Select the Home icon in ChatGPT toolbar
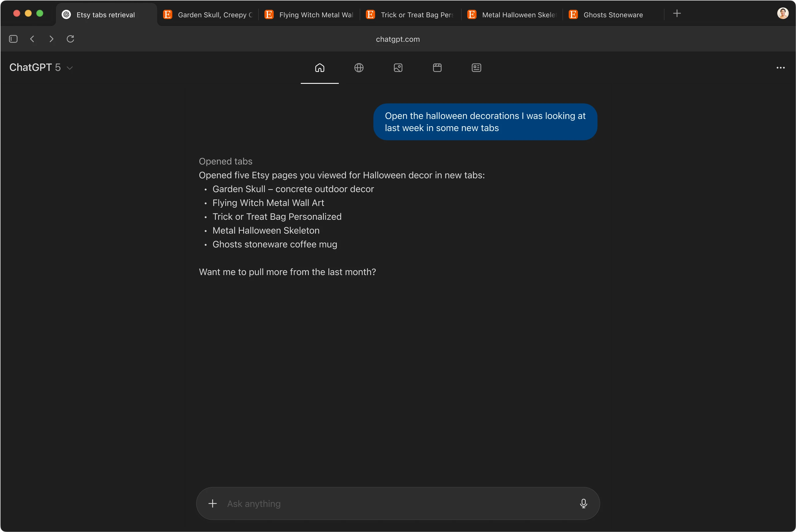The height and width of the screenshot is (532, 796). [319, 67]
